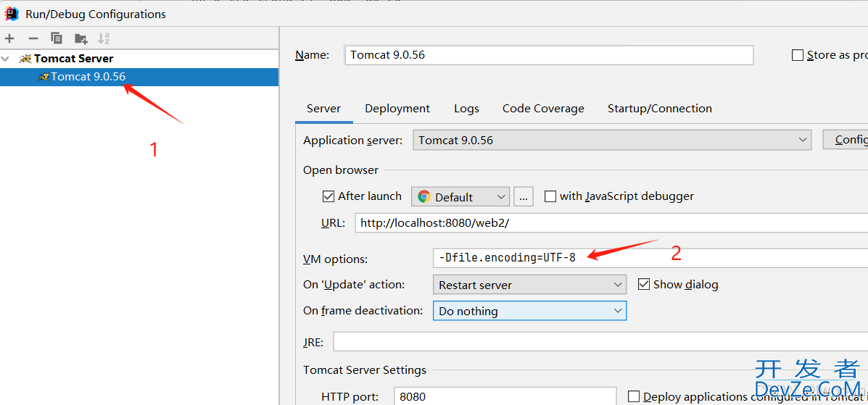Click the HTTP port field 8080
Image resolution: width=868 pixels, height=405 pixels.
(x=505, y=396)
